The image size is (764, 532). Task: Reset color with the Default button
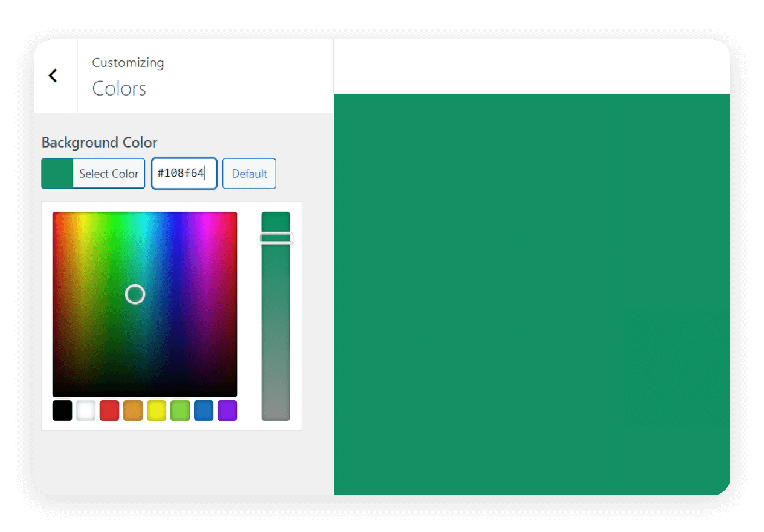pyautogui.click(x=249, y=174)
